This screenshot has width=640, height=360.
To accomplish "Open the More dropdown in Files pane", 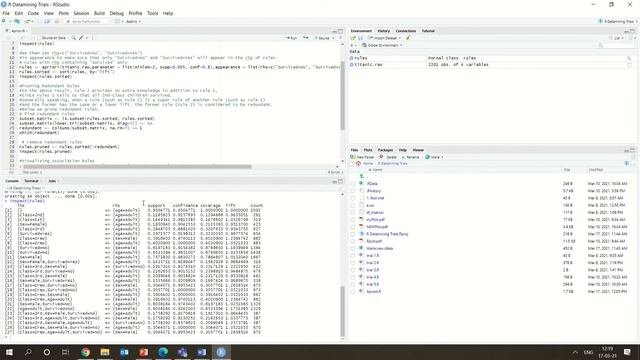I will [x=434, y=157].
